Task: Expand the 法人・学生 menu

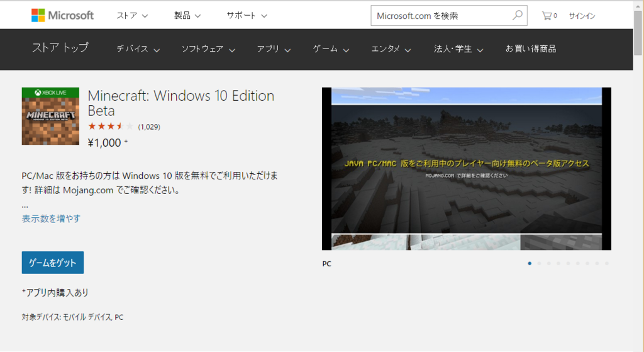Action: tap(458, 49)
